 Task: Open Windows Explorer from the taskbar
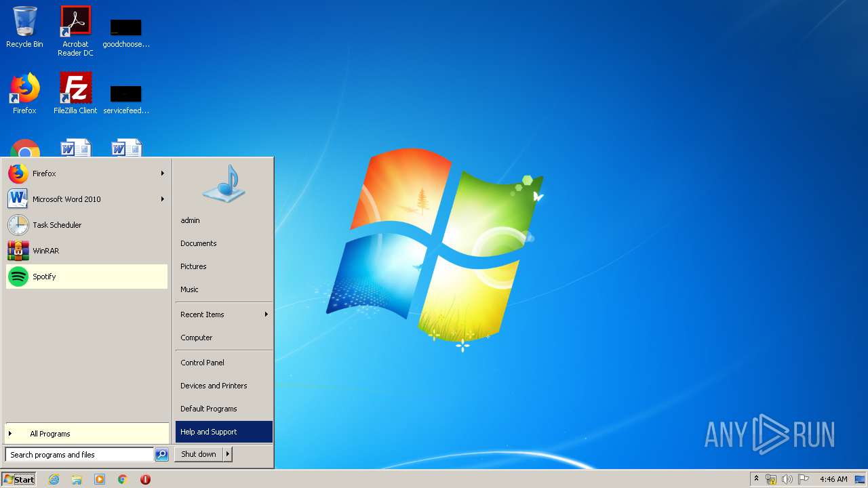[77, 479]
